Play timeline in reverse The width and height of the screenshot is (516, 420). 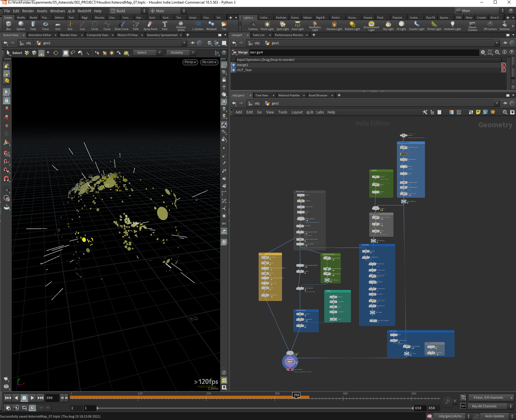[x=16, y=398]
